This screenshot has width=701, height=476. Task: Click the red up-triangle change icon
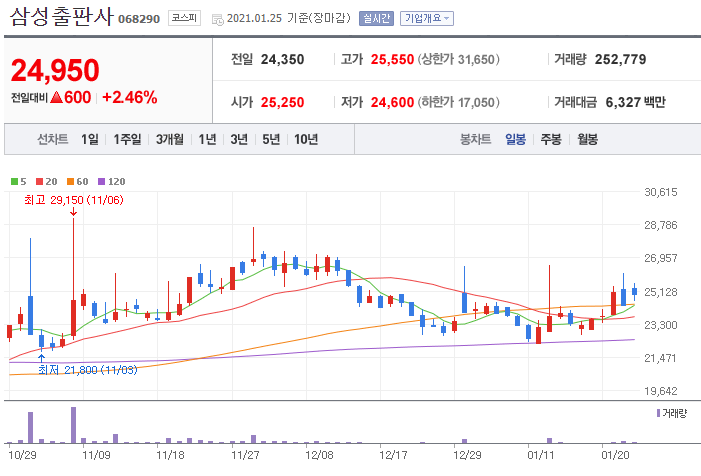click(56, 97)
